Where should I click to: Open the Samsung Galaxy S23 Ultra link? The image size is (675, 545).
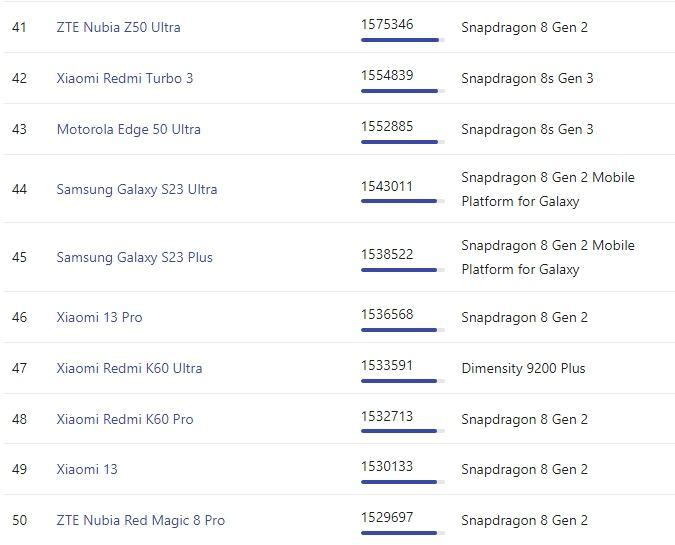[136, 189]
